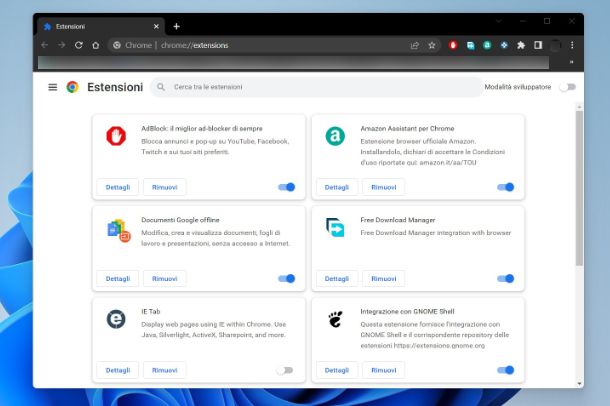The width and height of the screenshot is (610, 406).
Task: Click the 'Documenti Google offline' title
Action: coord(180,220)
